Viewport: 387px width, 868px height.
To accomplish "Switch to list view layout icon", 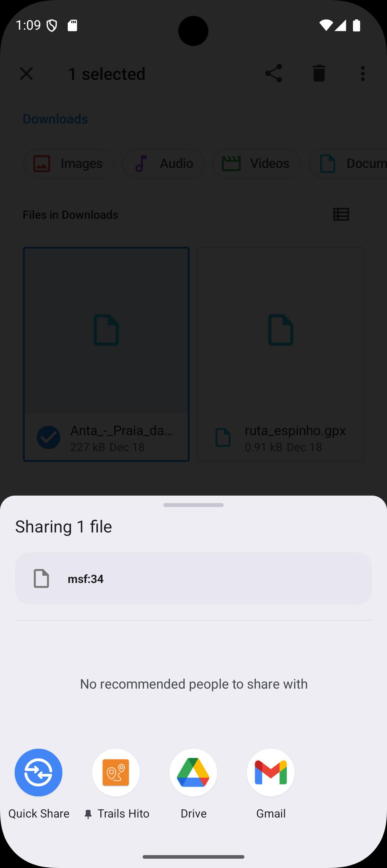I will pyautogui.click(x=341, y=214).
